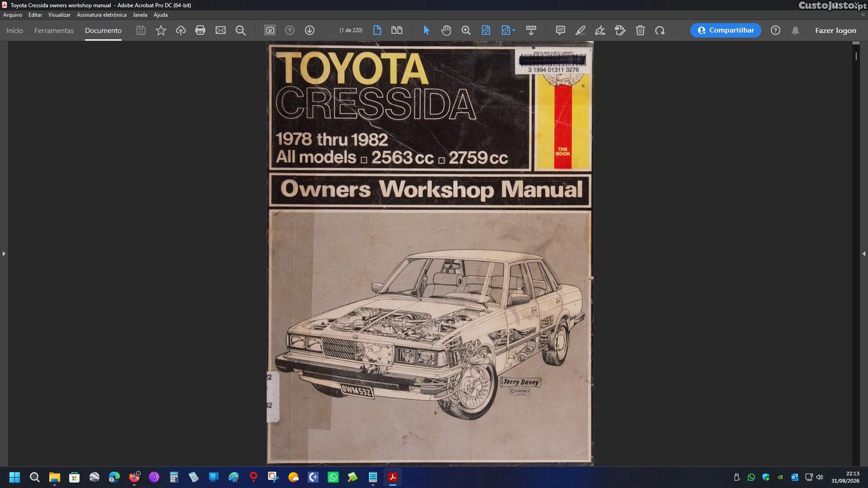This screenshot has width=868, height=488.
Task: Click the Toyota Cressida manual cover page
Action: (x=430, y=253)
